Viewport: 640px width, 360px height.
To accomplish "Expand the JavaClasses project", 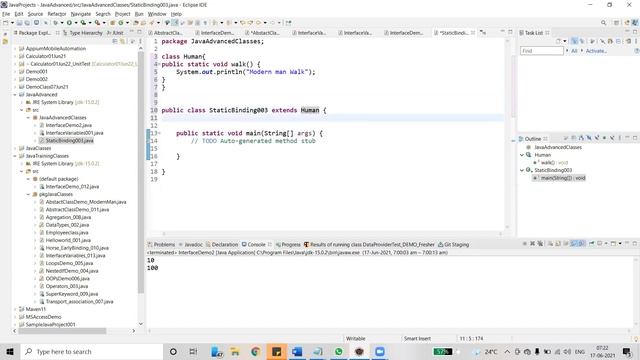I will (15, 148).
